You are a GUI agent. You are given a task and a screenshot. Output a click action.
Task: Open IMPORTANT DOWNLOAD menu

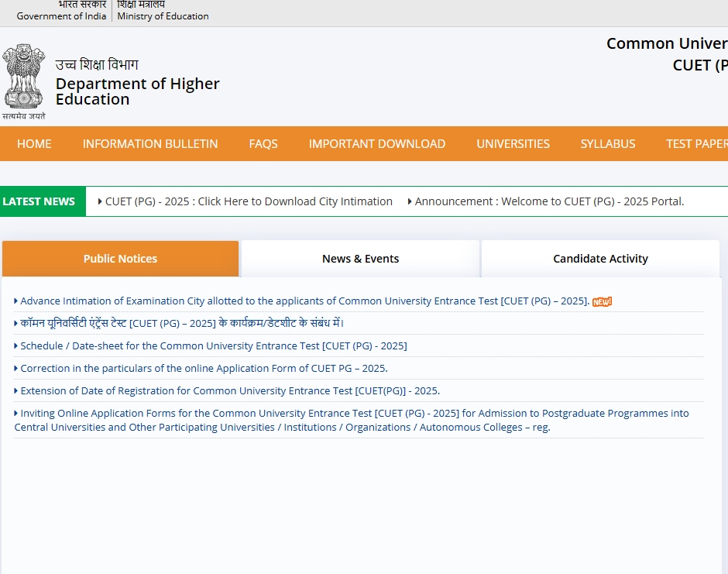(377, 144)
